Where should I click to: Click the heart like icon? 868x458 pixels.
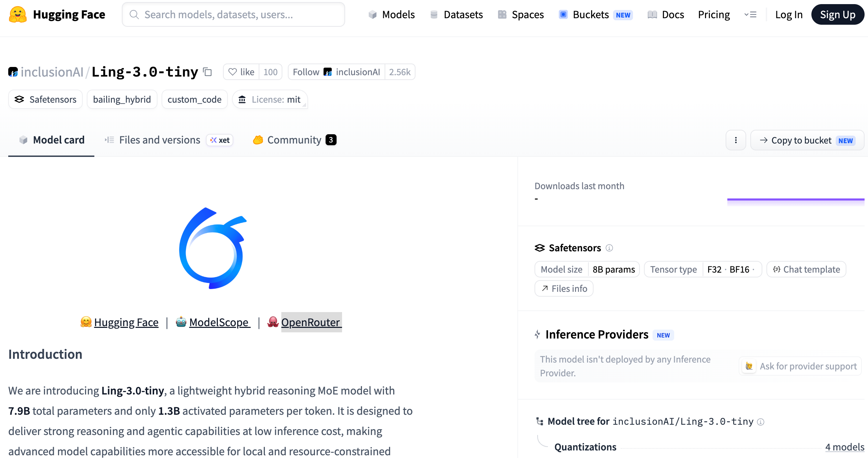click(x=233, y=72)
